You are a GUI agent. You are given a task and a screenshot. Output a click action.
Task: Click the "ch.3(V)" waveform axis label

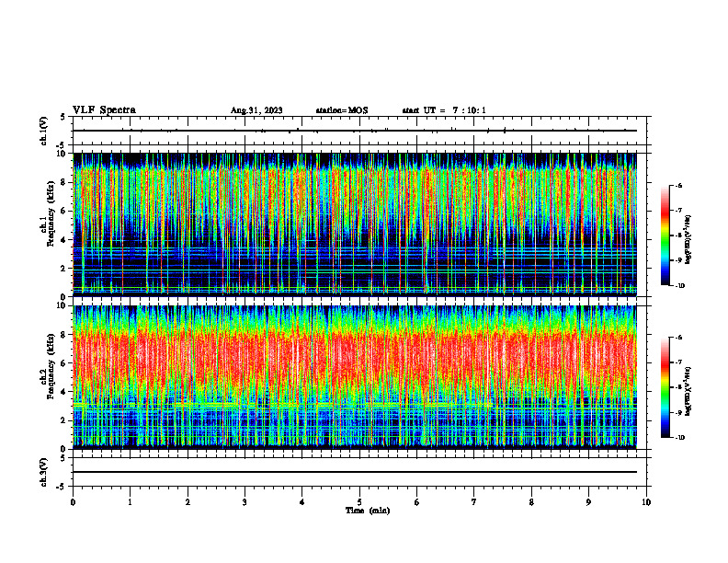43,472
